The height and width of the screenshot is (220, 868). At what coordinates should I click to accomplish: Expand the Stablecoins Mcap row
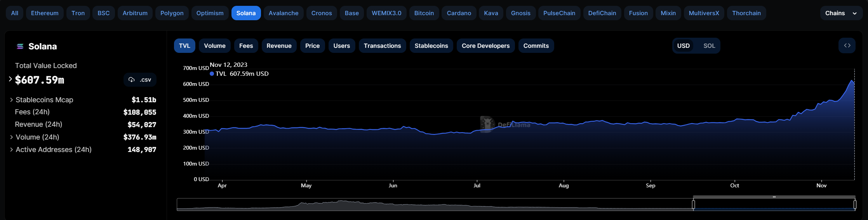click(x=11, y=100)
